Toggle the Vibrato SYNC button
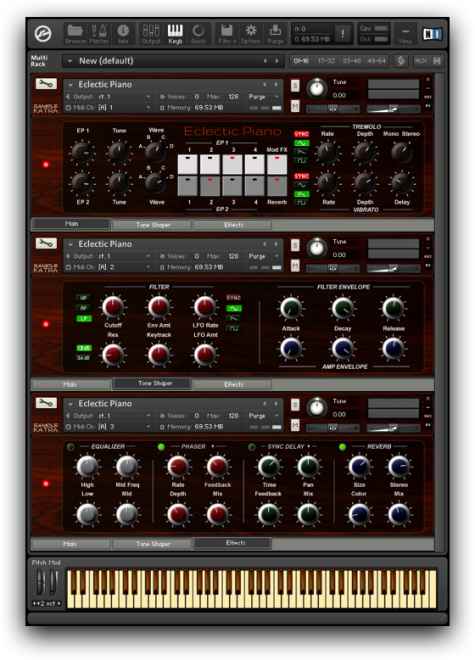475x660 pixels. coord(302,176)
